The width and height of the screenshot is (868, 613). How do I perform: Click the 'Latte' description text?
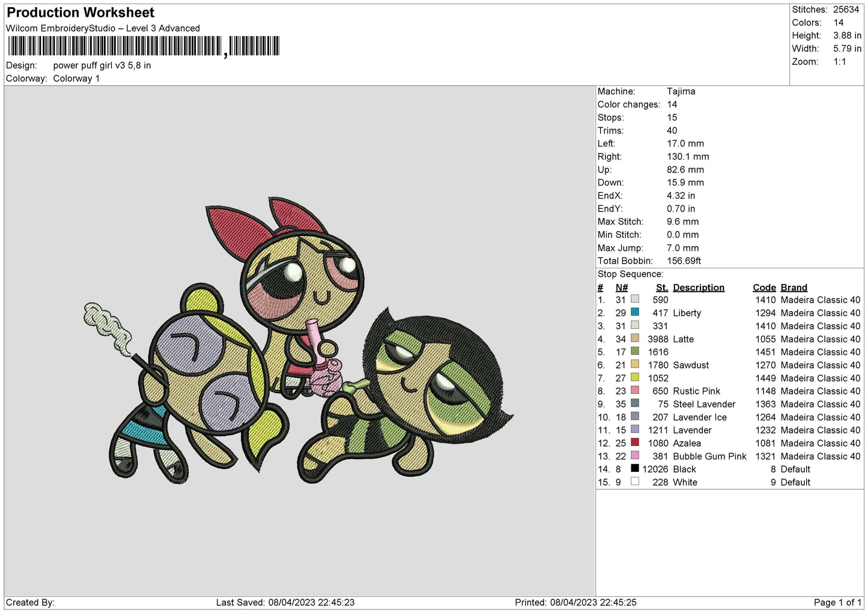(684, 339)
